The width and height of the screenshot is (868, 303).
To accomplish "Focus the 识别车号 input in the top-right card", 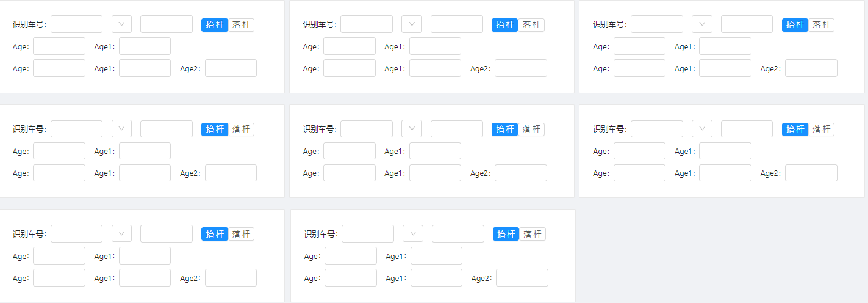I will pyautogui.click(x=657, y=24).
